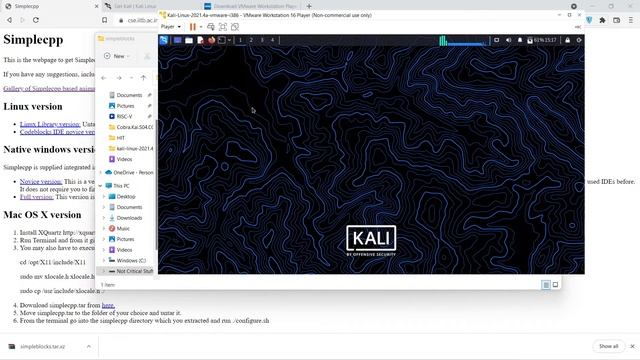This screenshot has height=360, width=640.
Task: Reload the Simplecpp page
Action: point(36,20)
